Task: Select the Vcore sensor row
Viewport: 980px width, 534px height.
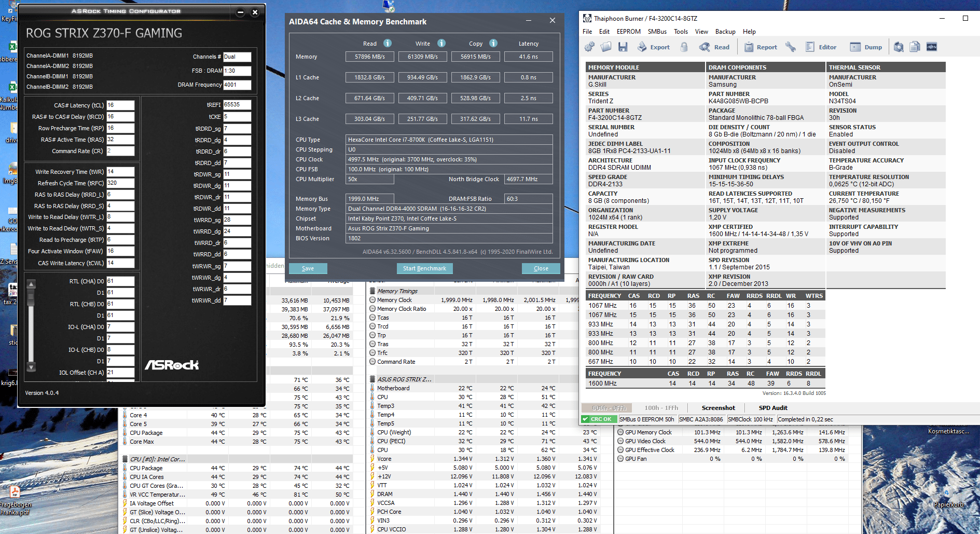Action: coord(483,459)
